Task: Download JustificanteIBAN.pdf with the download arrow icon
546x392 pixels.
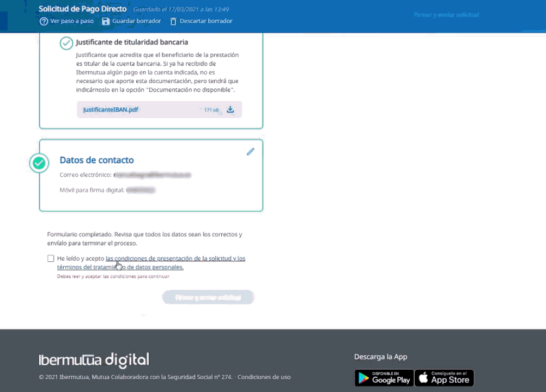Action: tap(230, 109)
